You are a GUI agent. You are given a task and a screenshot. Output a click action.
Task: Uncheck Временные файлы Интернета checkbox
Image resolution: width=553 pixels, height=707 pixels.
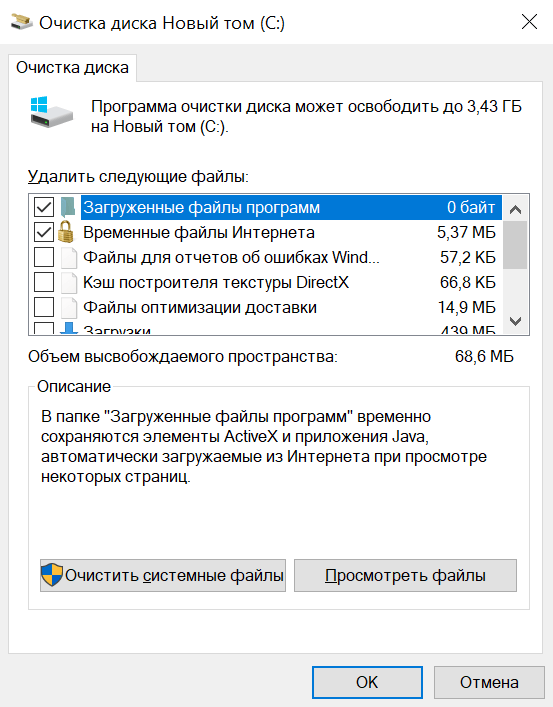tap(44, 232)
